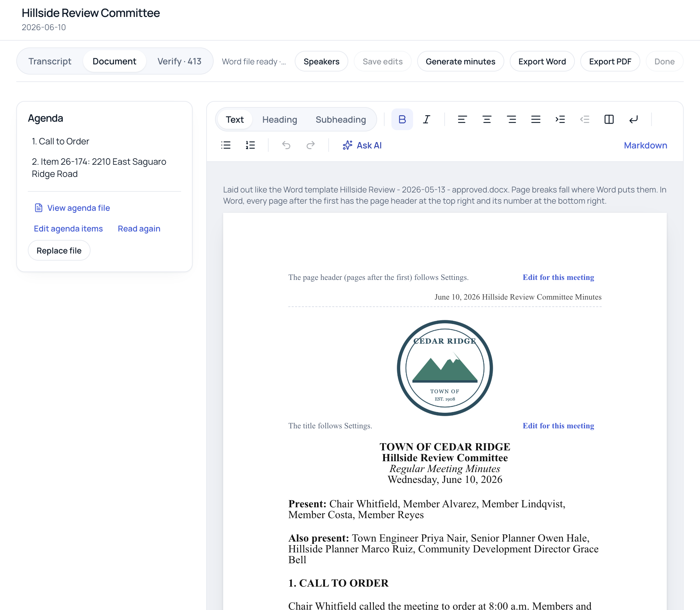This screenshot has width=700, height=610.
Task: Choose Heading paragraph style
Action: pyautogui.click(x=280, y=120)
